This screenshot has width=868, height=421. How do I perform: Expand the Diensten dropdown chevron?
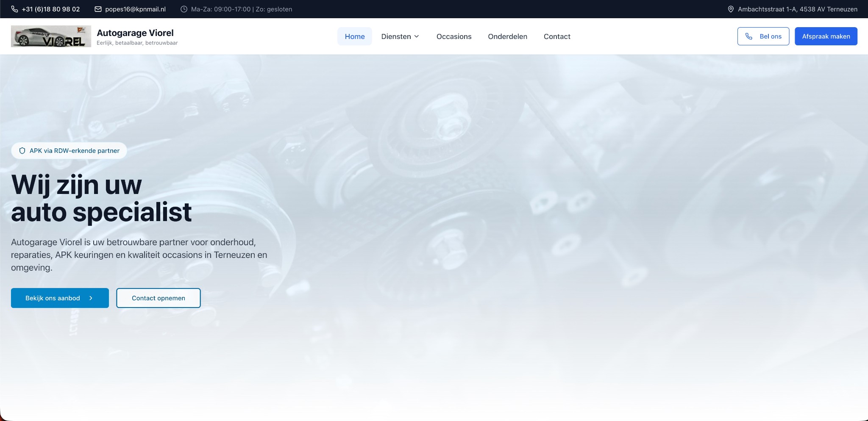(x=417, y=36)
